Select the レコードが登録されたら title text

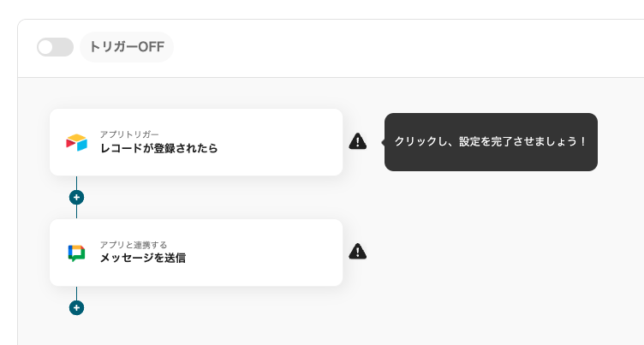[158, 149]
